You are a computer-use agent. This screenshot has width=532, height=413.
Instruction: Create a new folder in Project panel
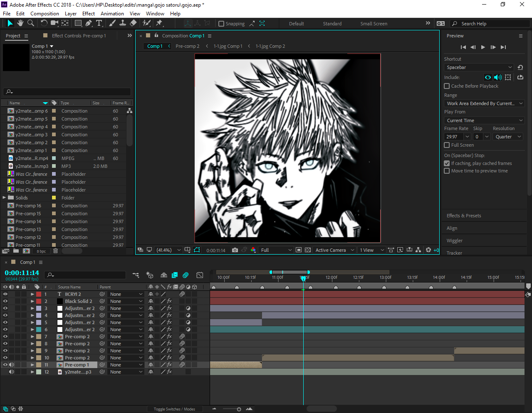(x=16, y=251)
